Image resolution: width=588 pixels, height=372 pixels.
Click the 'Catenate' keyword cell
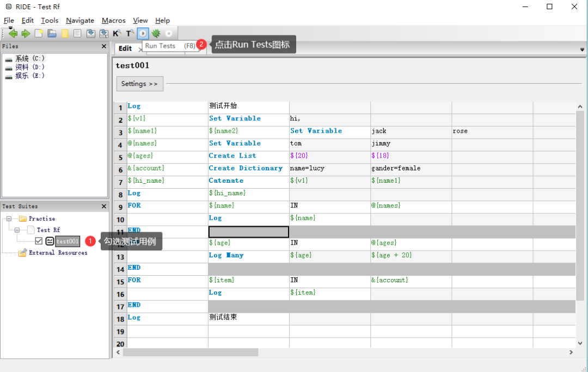[x=249, y=182]
